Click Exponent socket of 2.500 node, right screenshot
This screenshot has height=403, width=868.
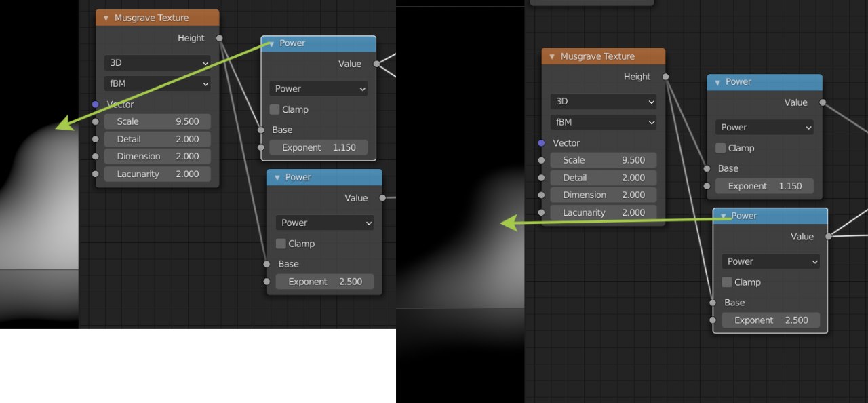click(x=713, y=320)
